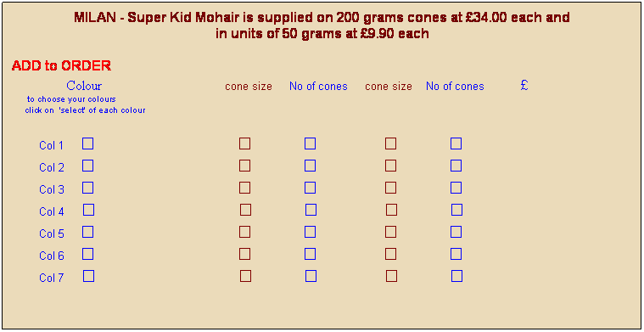This screenshot has width=644, height=332.
Task: Tick the Col 1 colour checkbox
Action: click(87, 143)
